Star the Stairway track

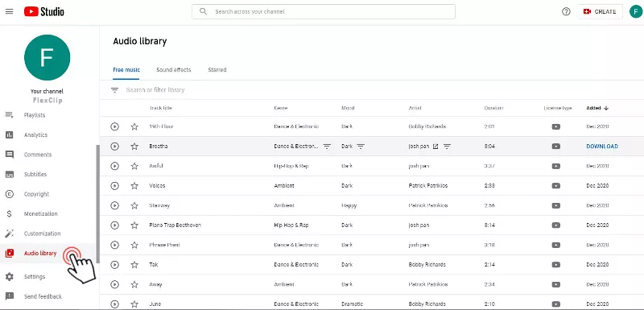pyautogui.click(x=134, y=205)
